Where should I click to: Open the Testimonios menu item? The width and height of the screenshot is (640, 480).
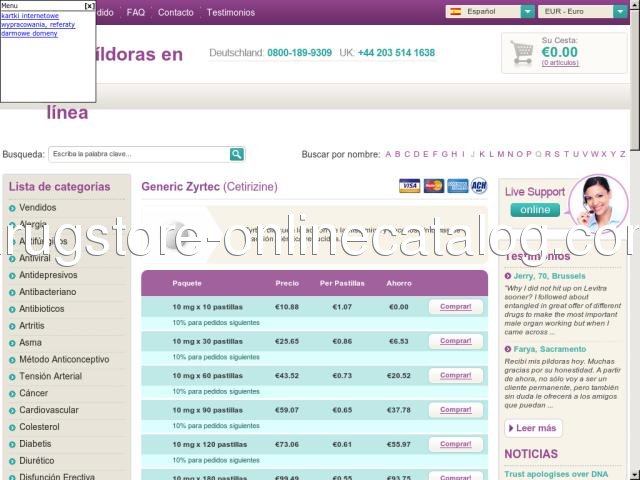tap(231, 13)
